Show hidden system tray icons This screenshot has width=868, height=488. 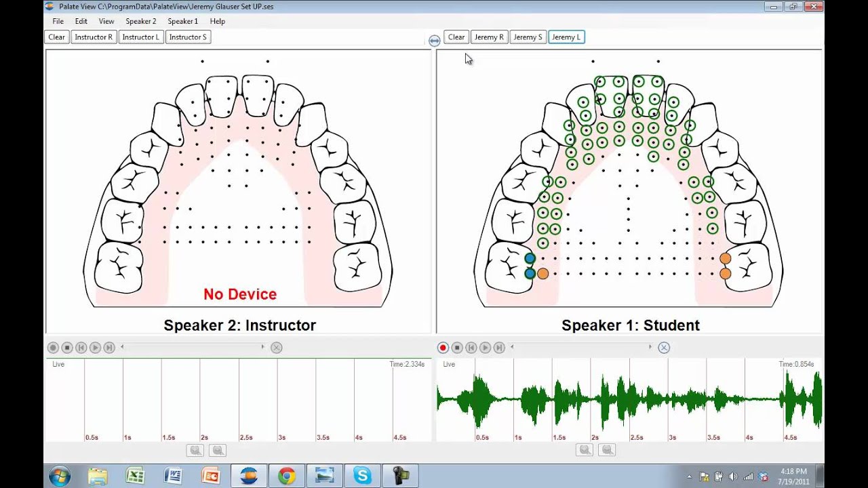pyautogui.click(x=690, y=476)
